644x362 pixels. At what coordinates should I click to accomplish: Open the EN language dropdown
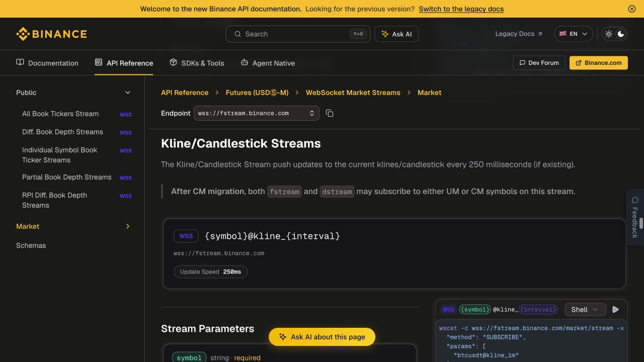[x=574, y=34]
